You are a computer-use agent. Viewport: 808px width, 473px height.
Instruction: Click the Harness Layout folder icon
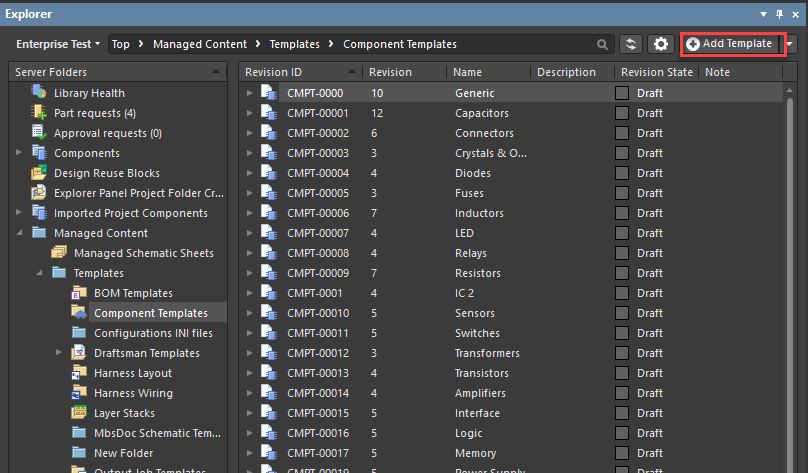(x=79, y=373)
